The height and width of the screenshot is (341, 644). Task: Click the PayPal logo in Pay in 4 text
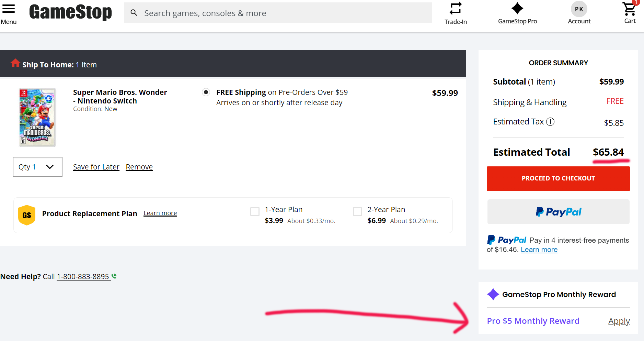(x=506, y=240)
